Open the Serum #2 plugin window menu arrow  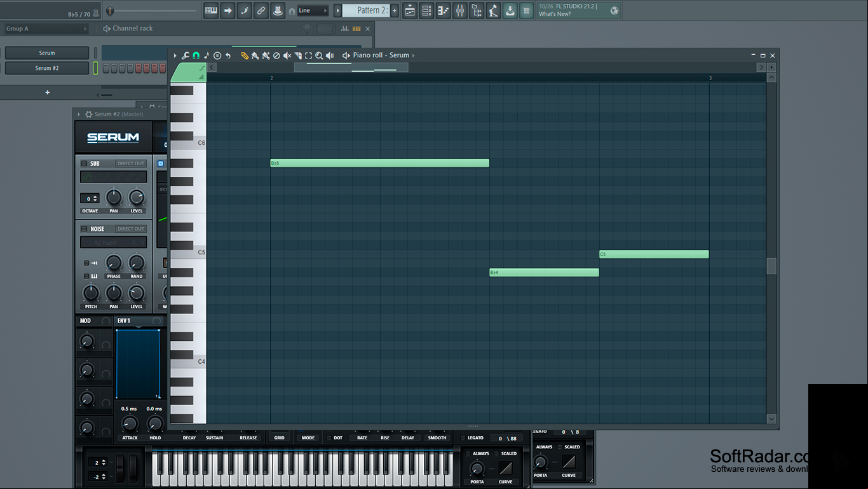tap(79, 114)
